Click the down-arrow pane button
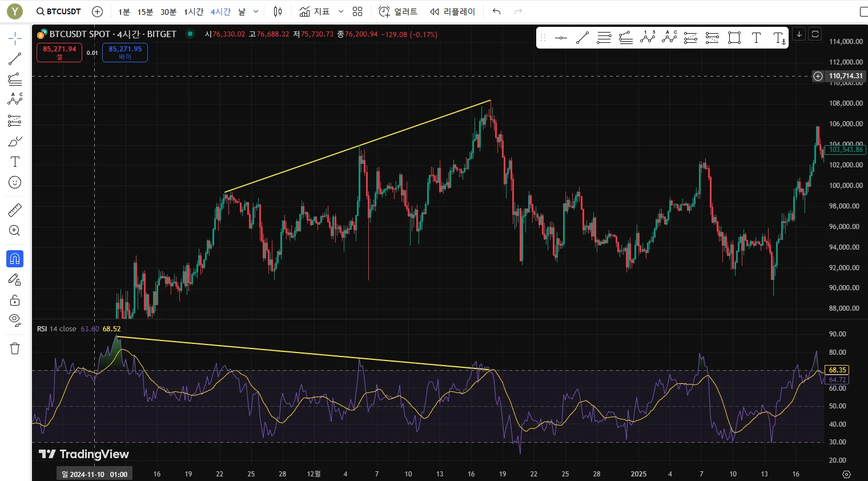The image size is (868, 481). click(x=799, y=34)
